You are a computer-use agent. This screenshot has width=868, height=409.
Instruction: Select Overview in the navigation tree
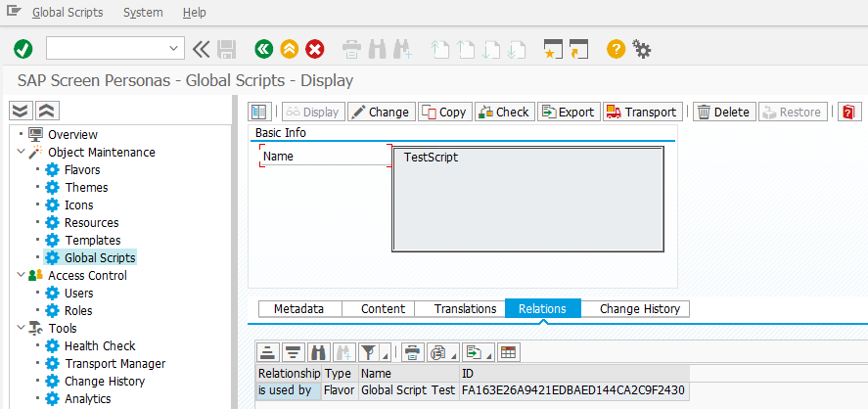[72, 134]
